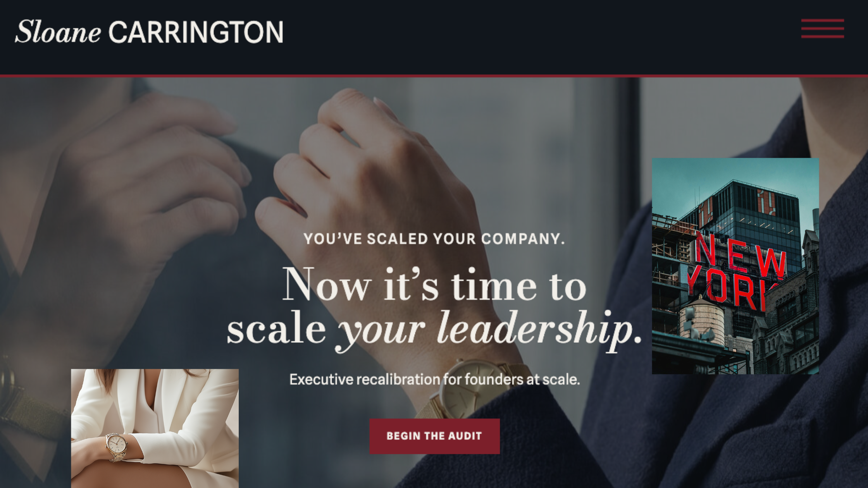Click the Sloane Carrington logo
The image size is (868, 488).
point(149,32)
